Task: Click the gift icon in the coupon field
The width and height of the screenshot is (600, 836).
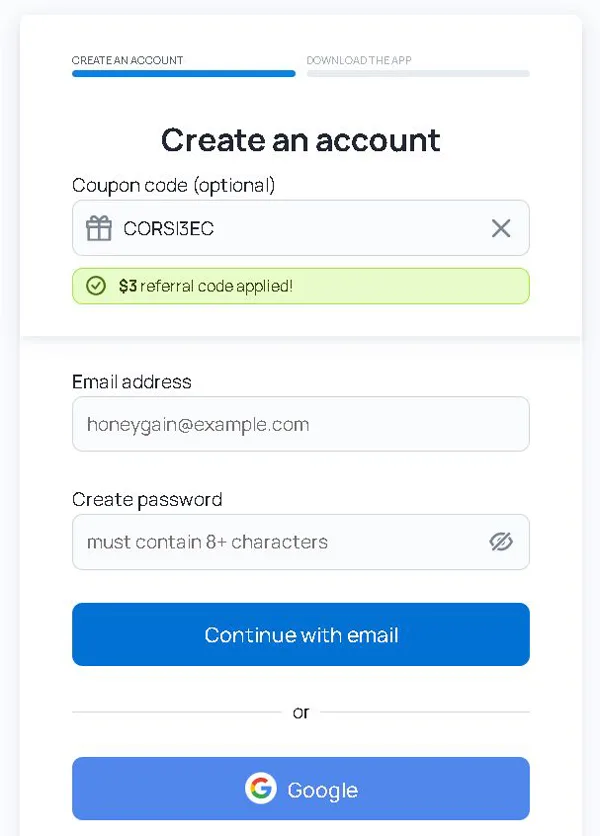Action: point(98,228)
